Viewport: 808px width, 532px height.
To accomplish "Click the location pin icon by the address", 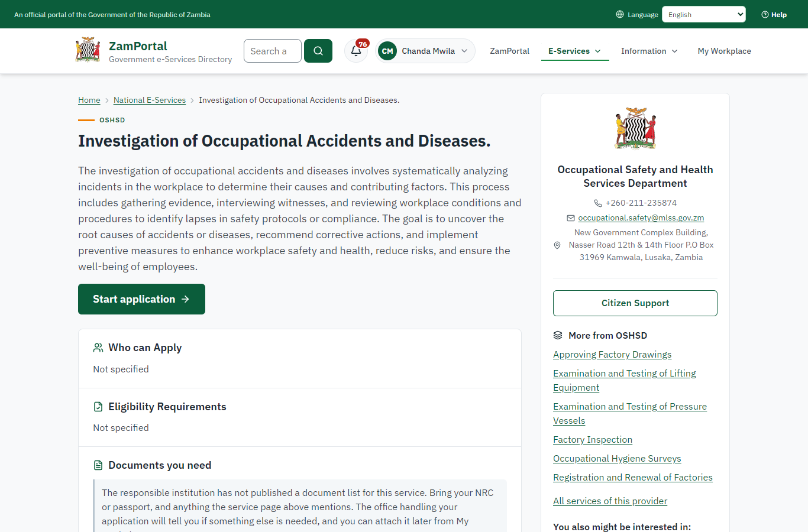I will pyautogui.click(x=557, y=245).
